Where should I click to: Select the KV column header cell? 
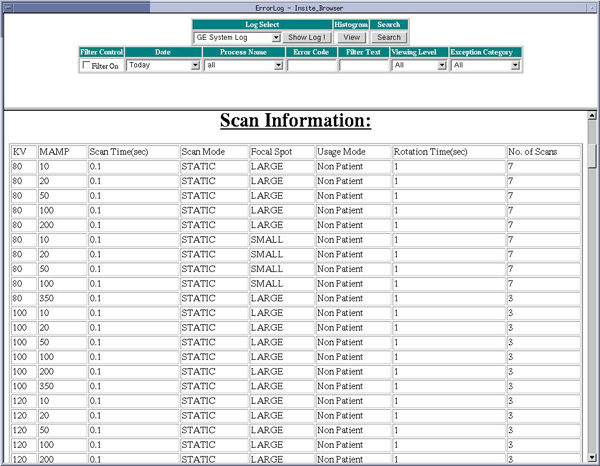click(x=22, y=151)
